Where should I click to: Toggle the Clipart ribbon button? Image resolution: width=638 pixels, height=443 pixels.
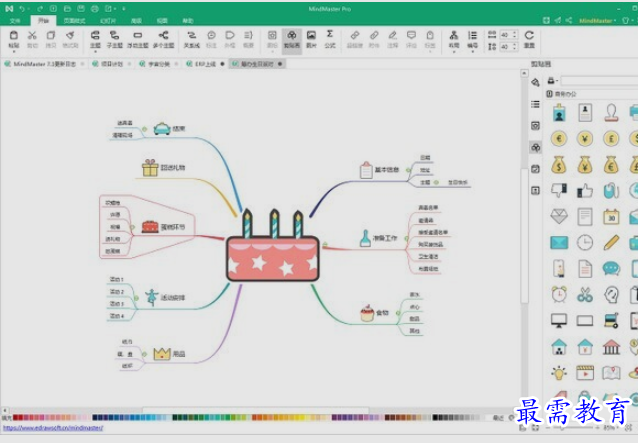click(x=292, y=40)
